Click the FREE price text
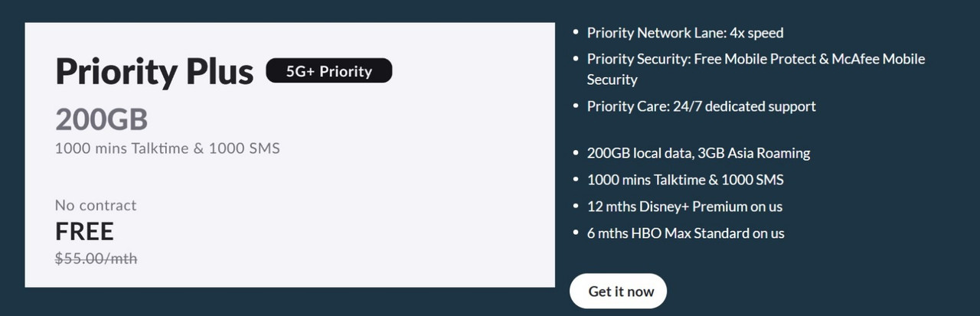The width and height of the screenshot is (980, 316). [x=84, y=231]
